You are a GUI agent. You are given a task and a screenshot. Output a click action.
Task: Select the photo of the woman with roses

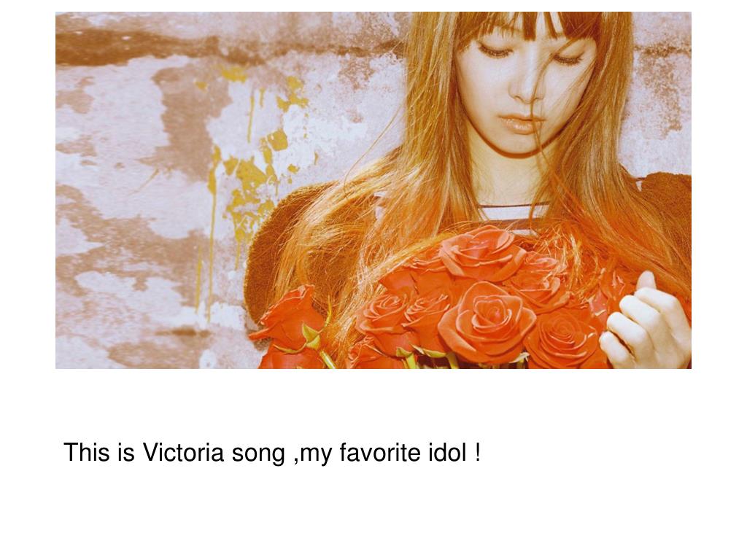(373, 190)
